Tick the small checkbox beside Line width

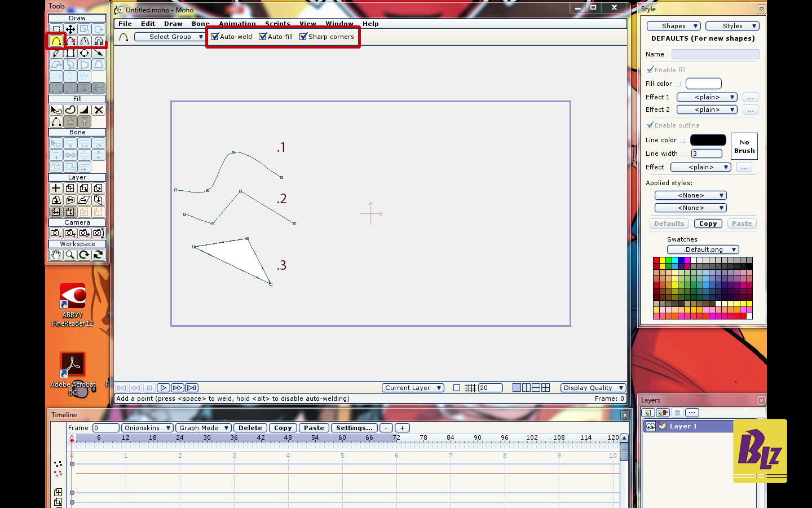[x=684, y=154]
